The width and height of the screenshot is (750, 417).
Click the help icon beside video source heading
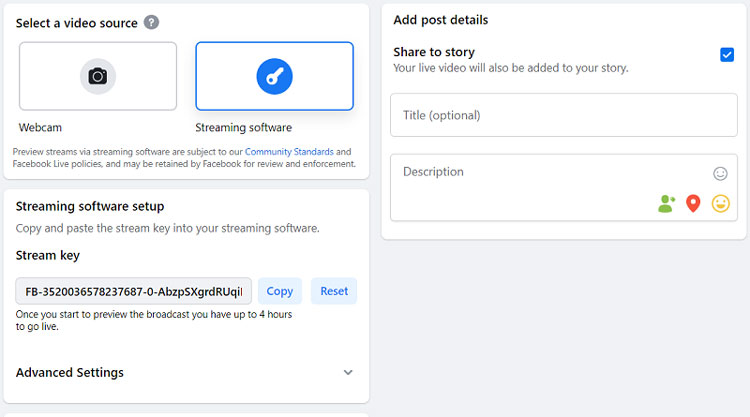pos(151,22)
